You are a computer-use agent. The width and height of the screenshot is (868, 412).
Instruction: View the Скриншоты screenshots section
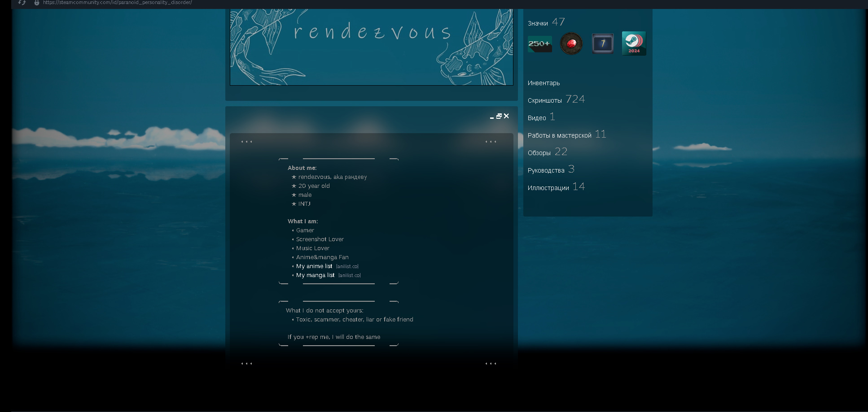[544, 100]
